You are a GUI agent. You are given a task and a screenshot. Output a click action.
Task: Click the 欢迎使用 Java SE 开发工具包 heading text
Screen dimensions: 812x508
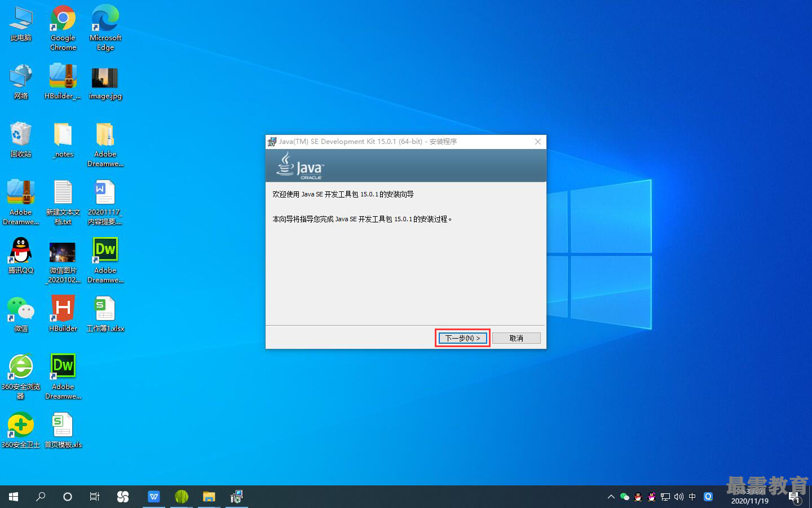click(343, 194)
